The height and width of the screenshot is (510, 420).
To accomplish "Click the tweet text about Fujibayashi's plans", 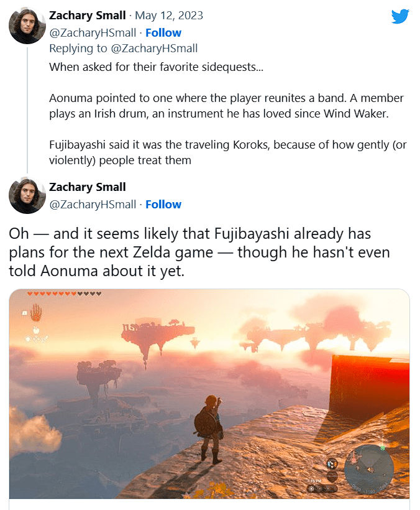I will [x=190, y=253].
